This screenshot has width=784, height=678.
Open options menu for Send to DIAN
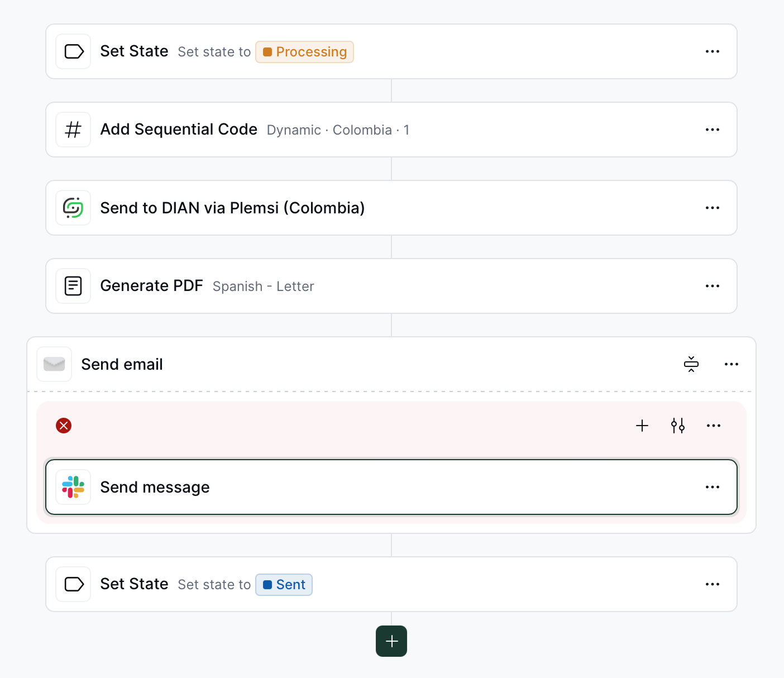(713, 208)
